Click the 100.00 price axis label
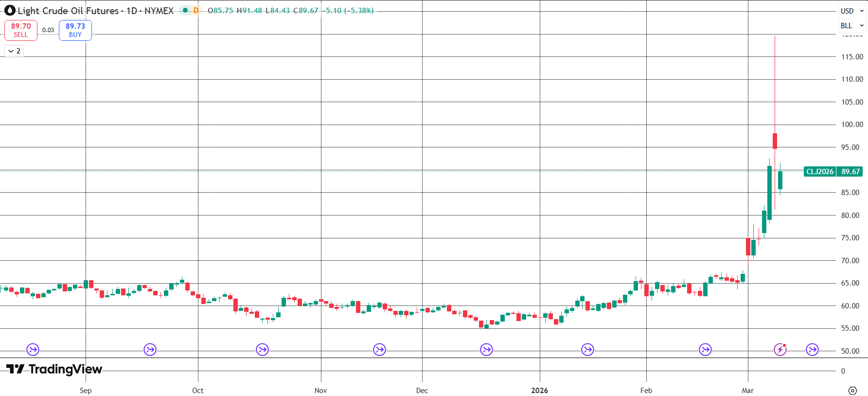Viewport: 868px width, 396px height. [852, 125]
